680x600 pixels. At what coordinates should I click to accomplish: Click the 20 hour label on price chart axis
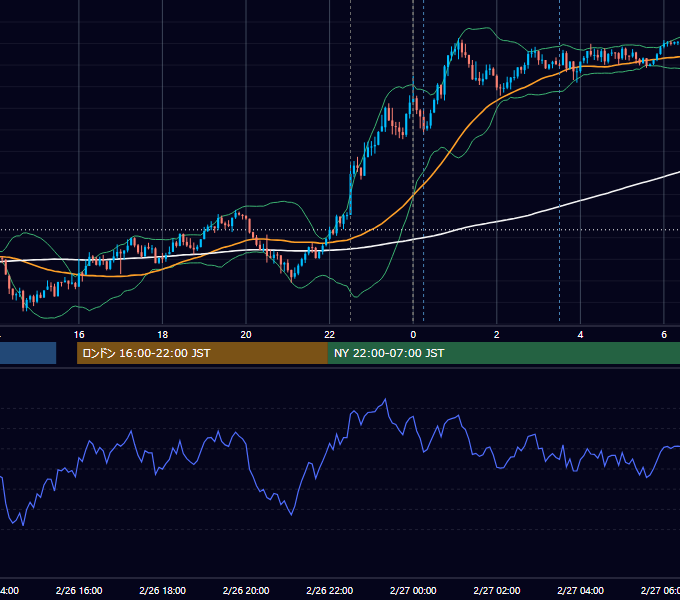[x=246, y=334]
